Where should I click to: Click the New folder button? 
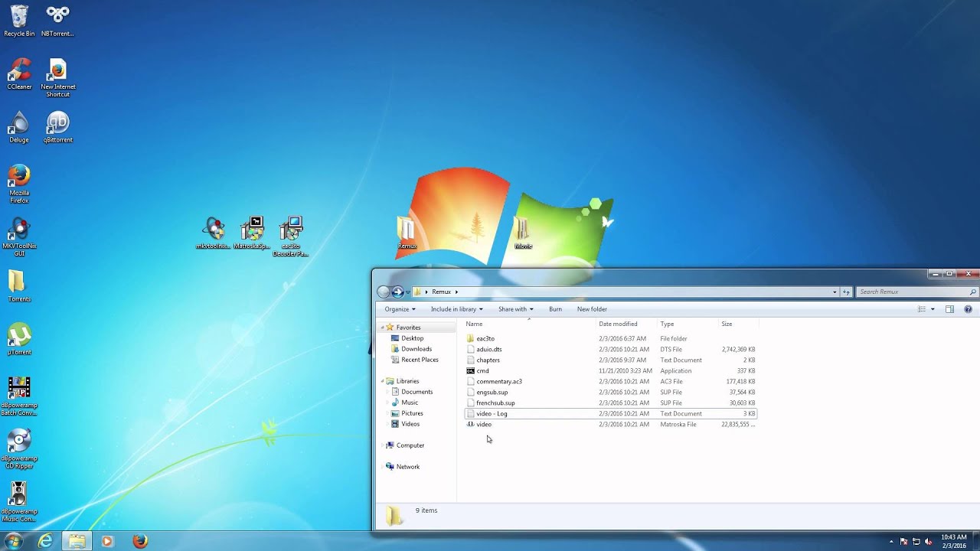pyautogui.click(x=592, y=309)
